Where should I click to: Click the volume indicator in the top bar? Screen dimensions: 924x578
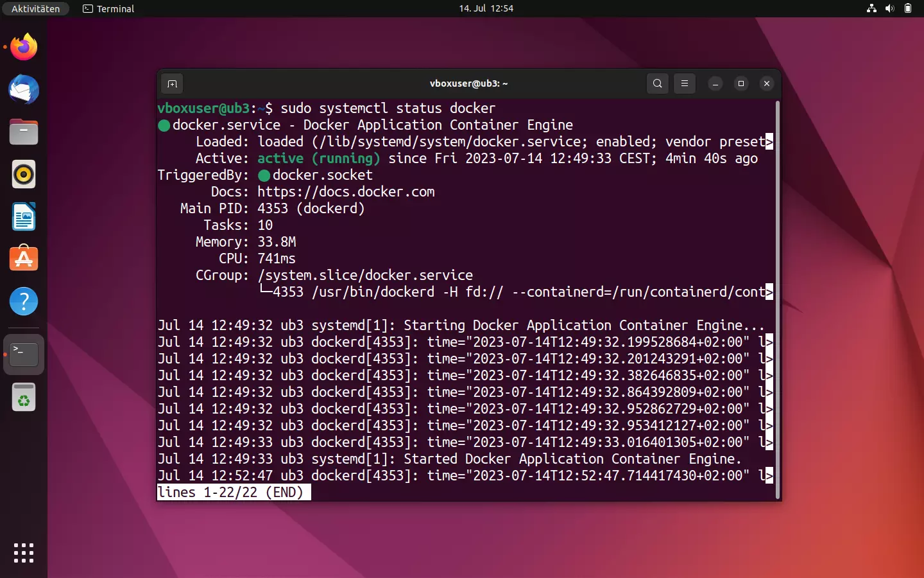(889, 8)
